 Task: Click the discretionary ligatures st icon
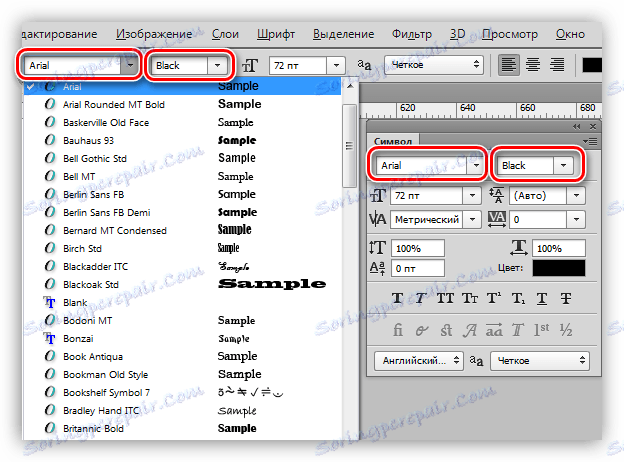[x=446, y=330]
